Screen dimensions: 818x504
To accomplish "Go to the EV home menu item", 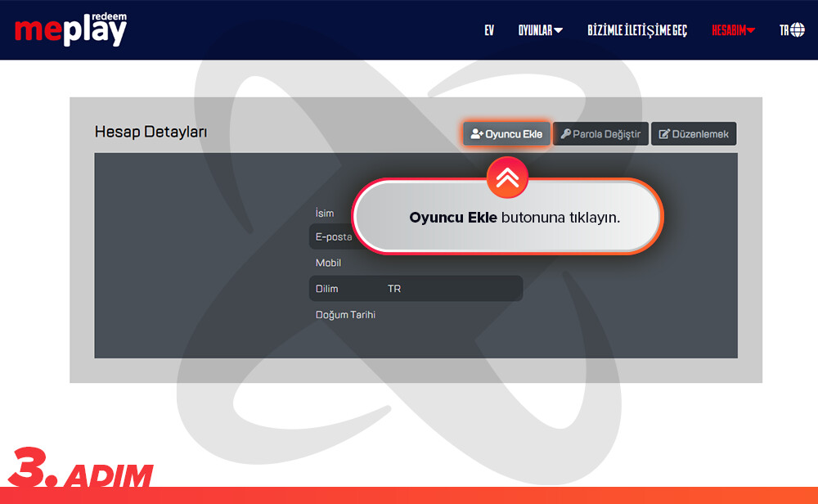I will point(489,30).
